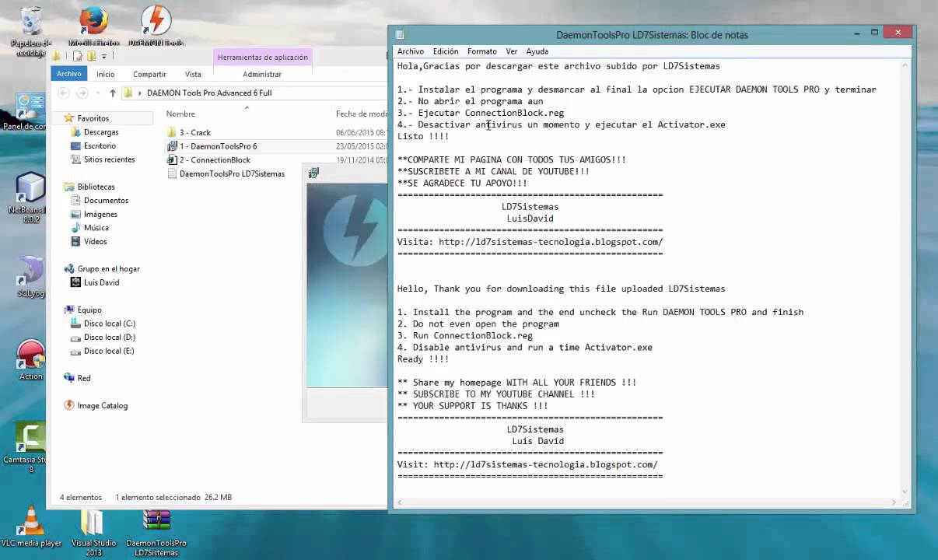Screen dimensions: 938x560
Task: Open VLC media player desktop icon
Action: (31, 527)
